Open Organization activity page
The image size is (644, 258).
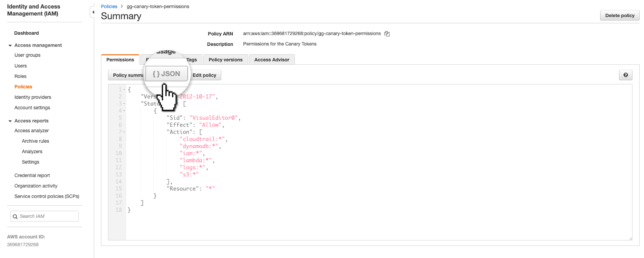[x=36, y=186]
